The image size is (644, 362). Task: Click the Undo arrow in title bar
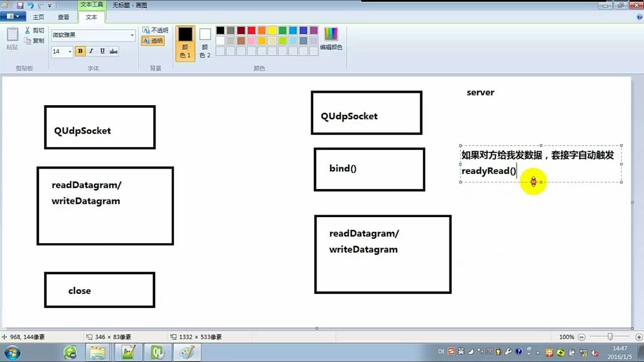31,5
